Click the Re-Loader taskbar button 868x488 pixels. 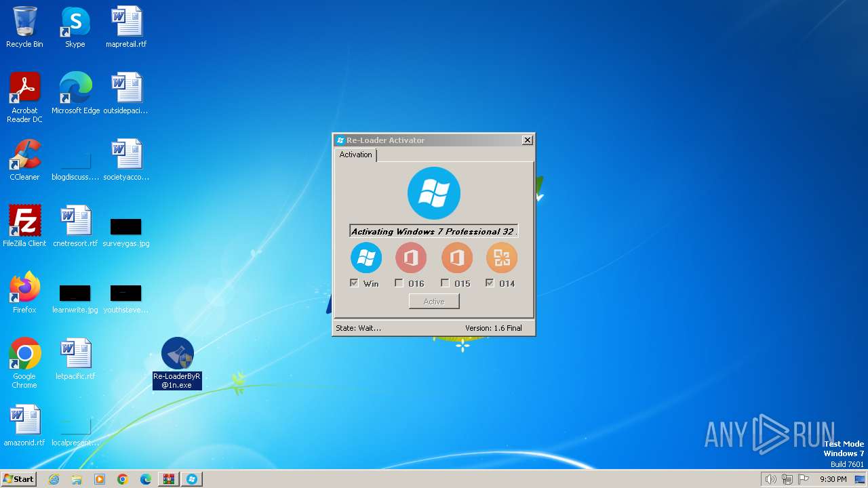(192, 479)
